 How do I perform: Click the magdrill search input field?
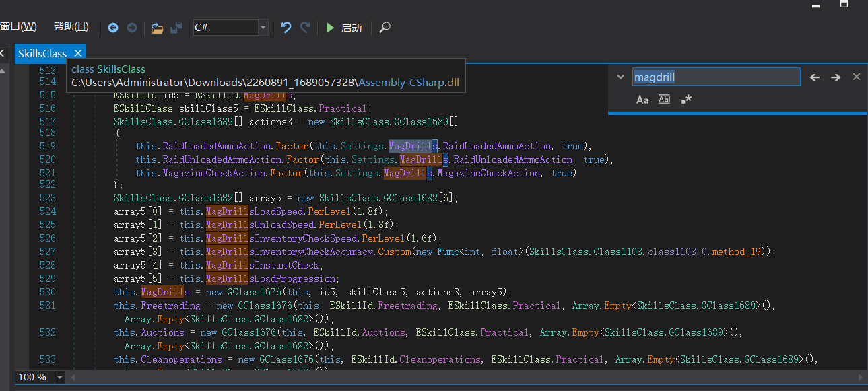[715, 77]
